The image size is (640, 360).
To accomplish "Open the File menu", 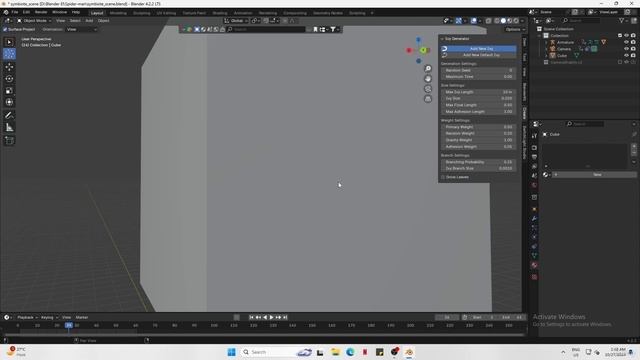I will (x=15, y=12).
